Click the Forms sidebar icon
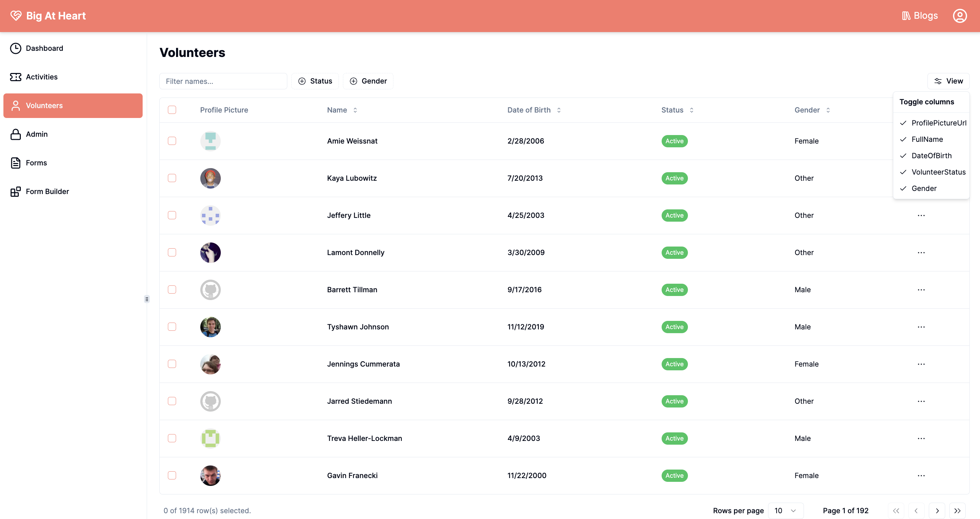The height and width of the screenshot is (519, 980). 16,163
